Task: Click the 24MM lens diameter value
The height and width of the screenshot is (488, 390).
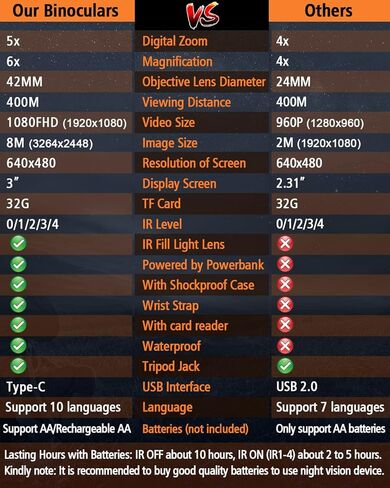Action: (293, 82)
